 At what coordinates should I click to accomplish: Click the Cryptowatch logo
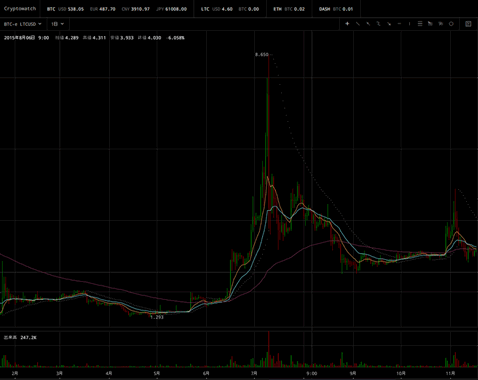click(20, 9)
